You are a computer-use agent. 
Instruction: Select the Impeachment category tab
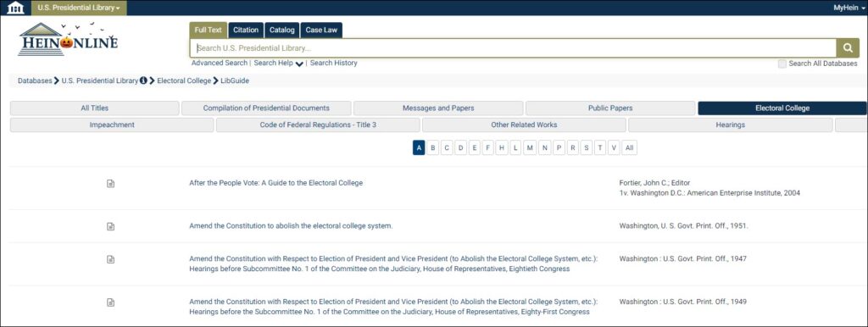point(112,125)
